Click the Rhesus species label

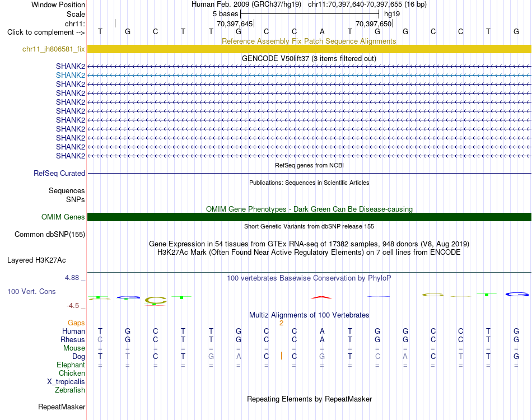pos(73,340)
